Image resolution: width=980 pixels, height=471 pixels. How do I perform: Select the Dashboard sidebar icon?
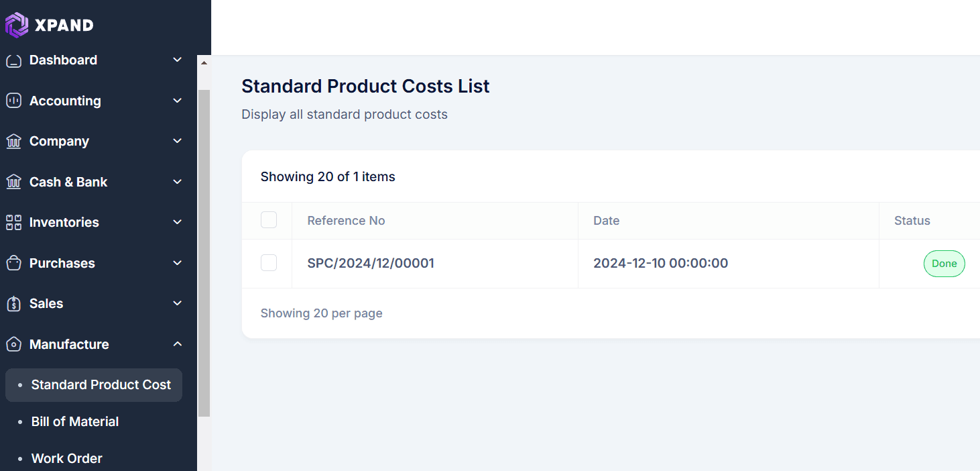click(x=13, y=60)
